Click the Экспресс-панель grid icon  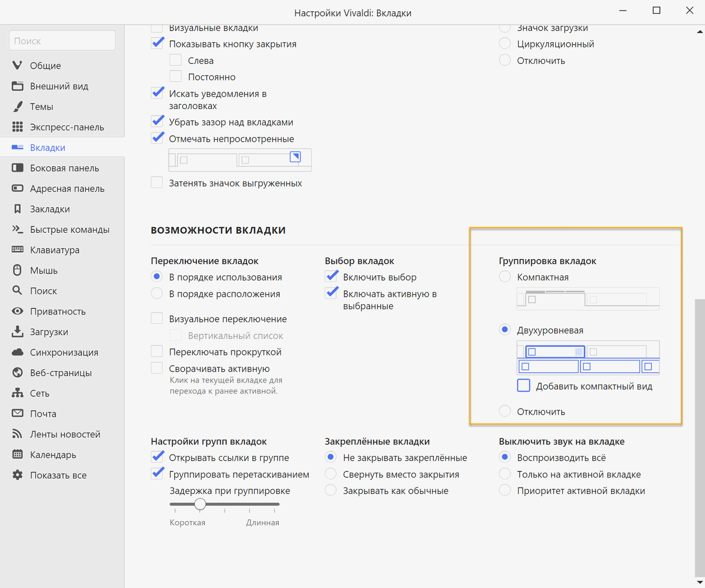(17, 127)
